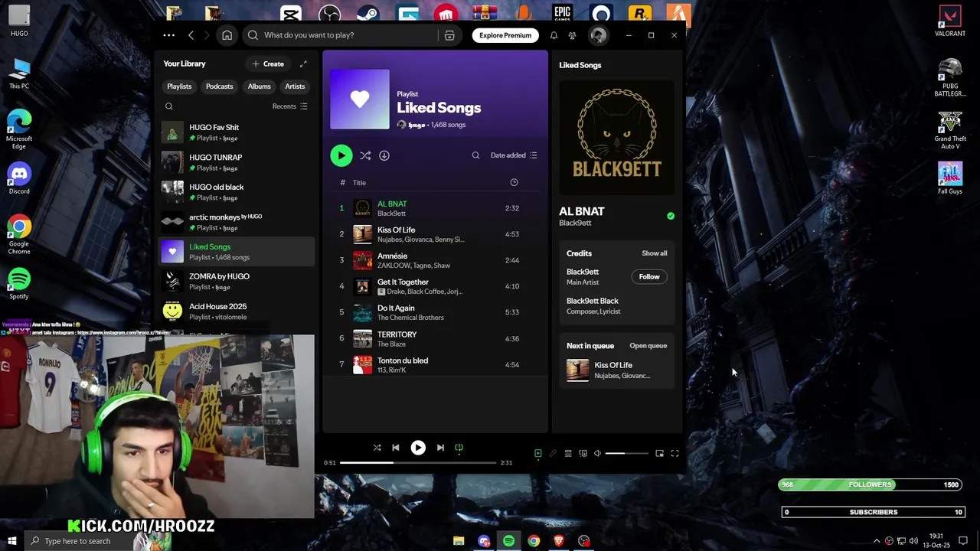
Task: Toggle repeat in the bottom player bar
Action: pos(459,448)
